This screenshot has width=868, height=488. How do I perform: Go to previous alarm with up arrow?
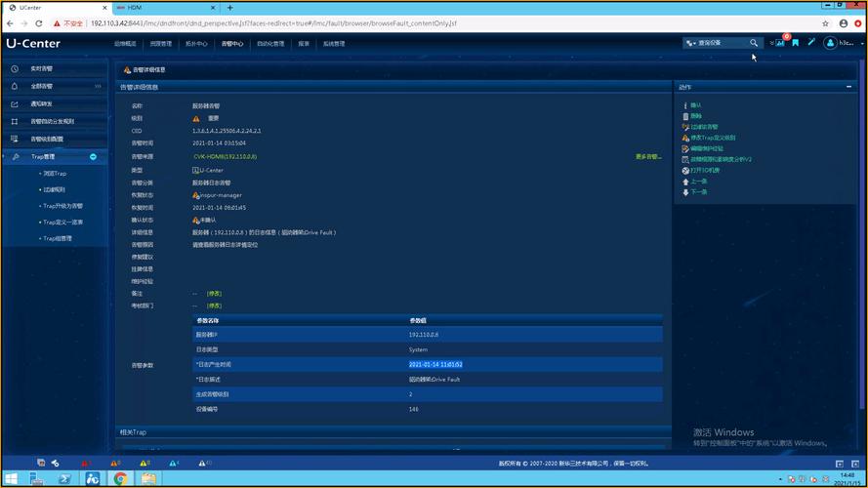[685, 181]
